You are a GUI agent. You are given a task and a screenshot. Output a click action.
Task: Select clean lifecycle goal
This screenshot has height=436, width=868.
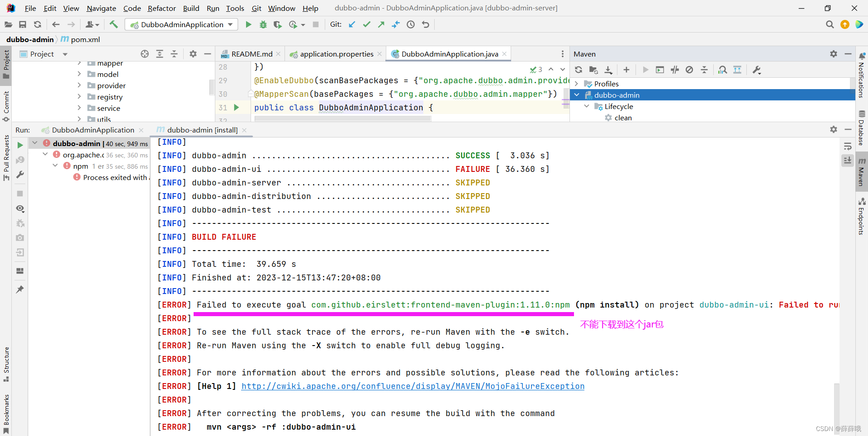click(x=623, y=118)
